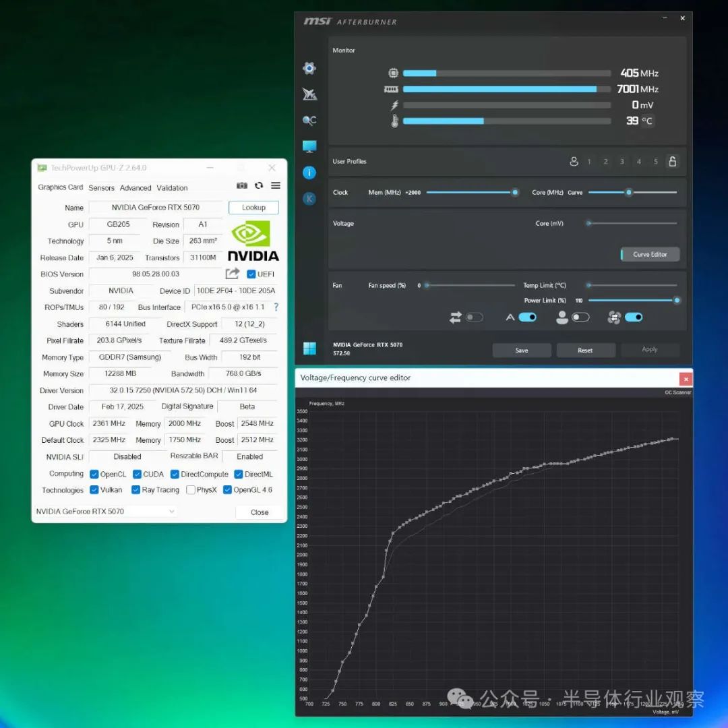728x728 pixels.
Task: Open the Curve Editor button
Action: point(650,254)
